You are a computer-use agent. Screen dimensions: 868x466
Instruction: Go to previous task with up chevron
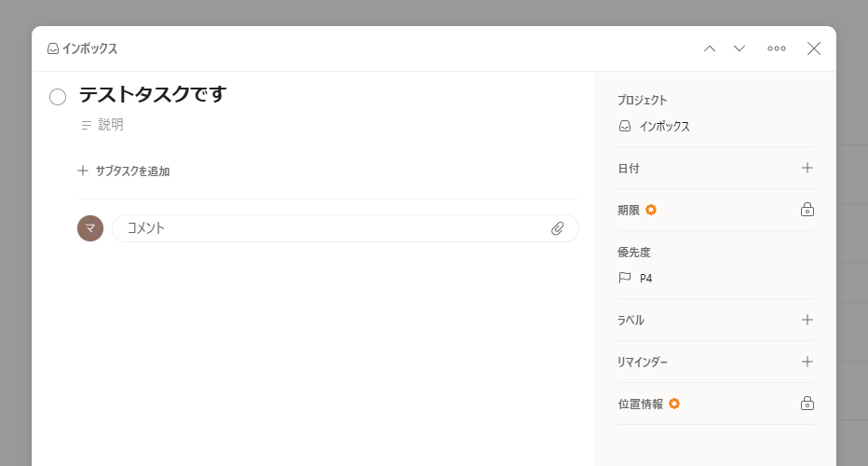[709, 48]
